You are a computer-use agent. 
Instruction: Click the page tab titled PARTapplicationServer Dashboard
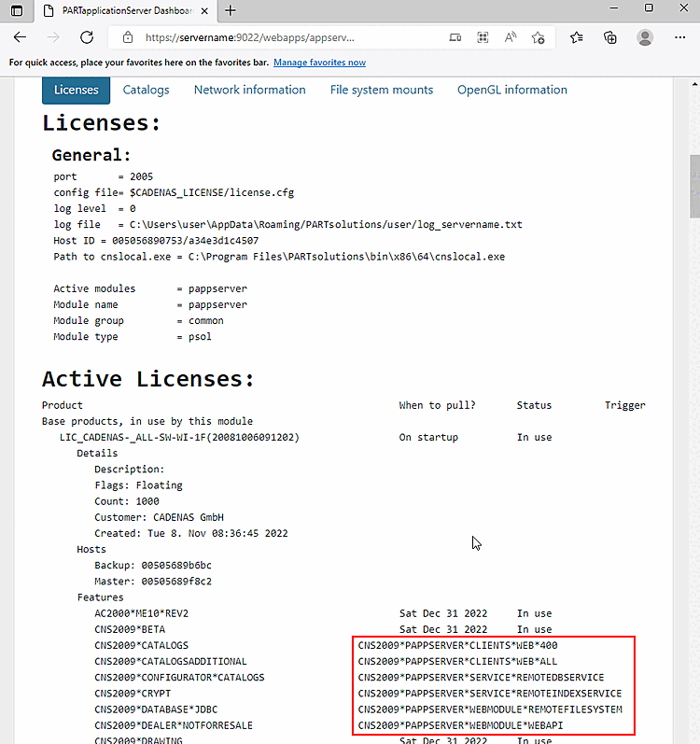click(x=126, y=11)
